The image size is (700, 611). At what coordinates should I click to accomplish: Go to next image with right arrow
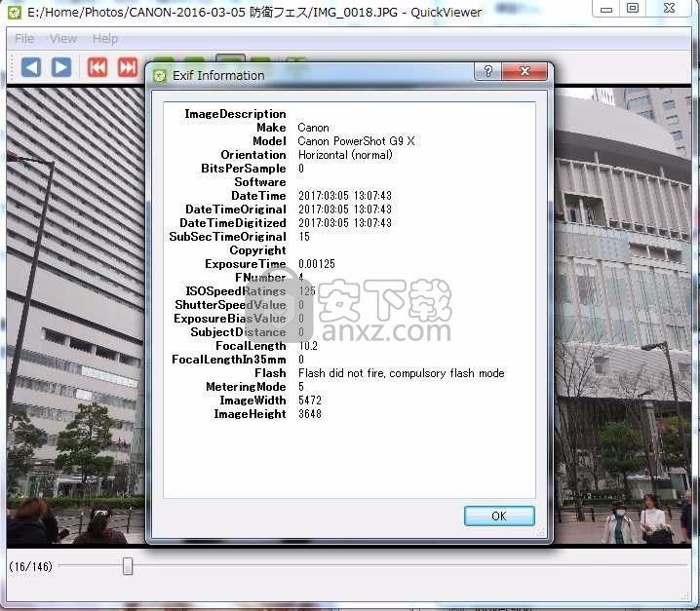[x=61, y=67]
